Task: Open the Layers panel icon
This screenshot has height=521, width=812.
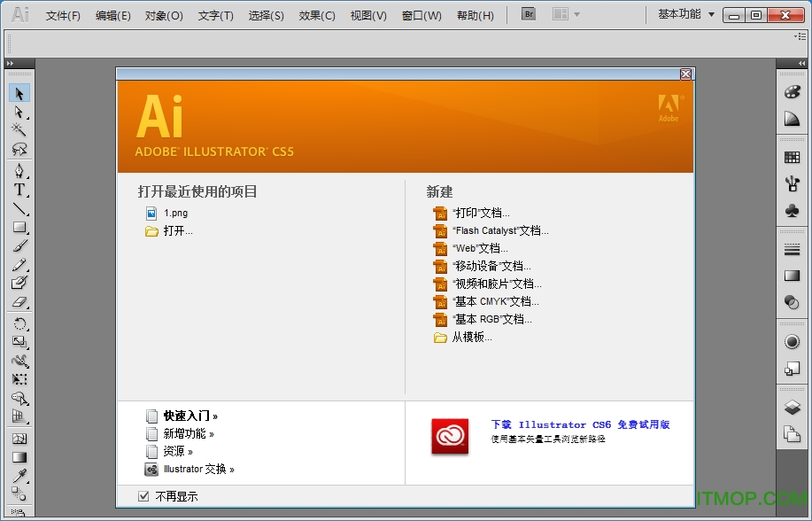Action: click(792, 407)
